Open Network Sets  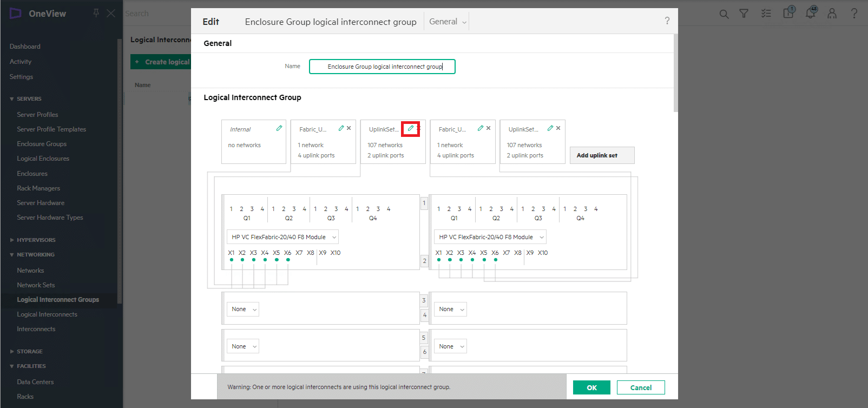pyautogui.click(x=36, y=285)
